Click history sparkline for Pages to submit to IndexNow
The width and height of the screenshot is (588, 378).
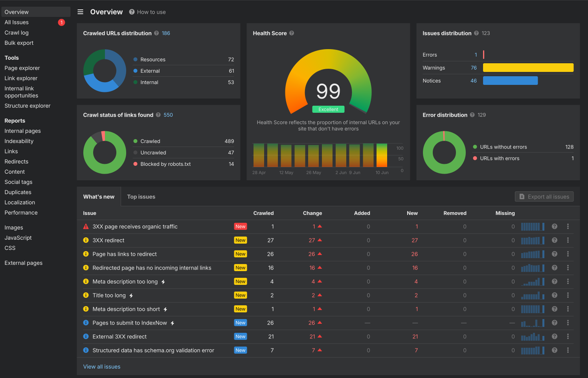(x=533, y=323)
